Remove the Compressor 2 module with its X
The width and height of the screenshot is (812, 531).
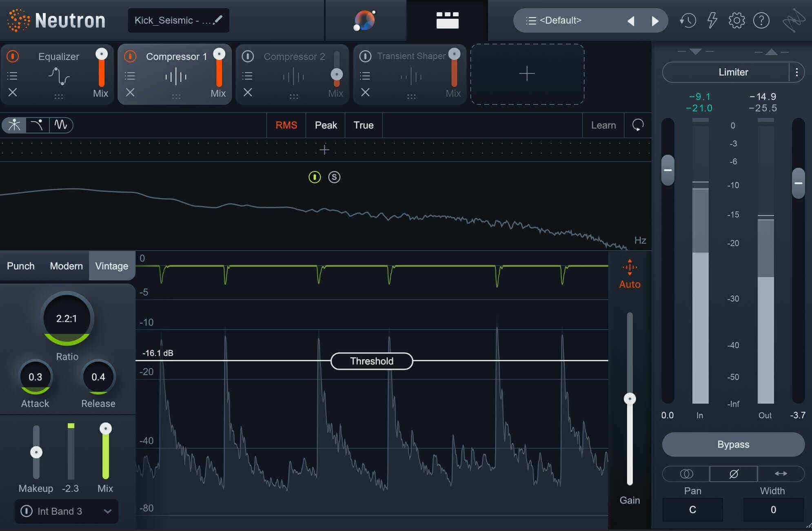point(248,93)
